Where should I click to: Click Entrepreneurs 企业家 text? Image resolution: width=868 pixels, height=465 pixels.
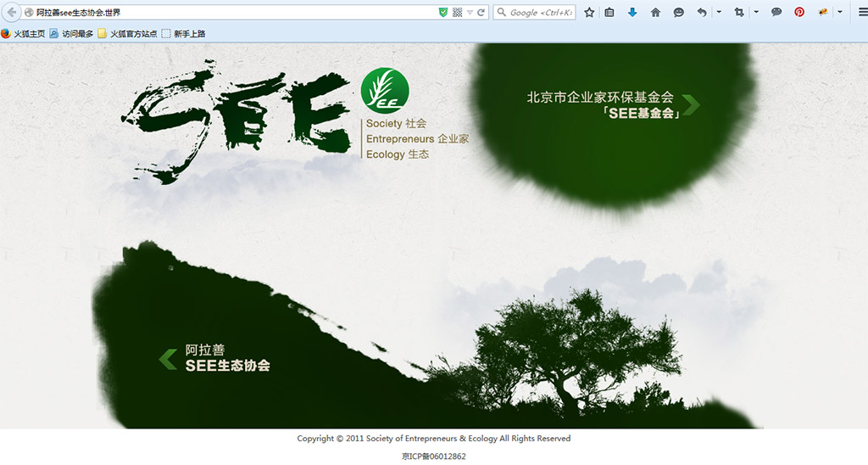coord(417,139)
